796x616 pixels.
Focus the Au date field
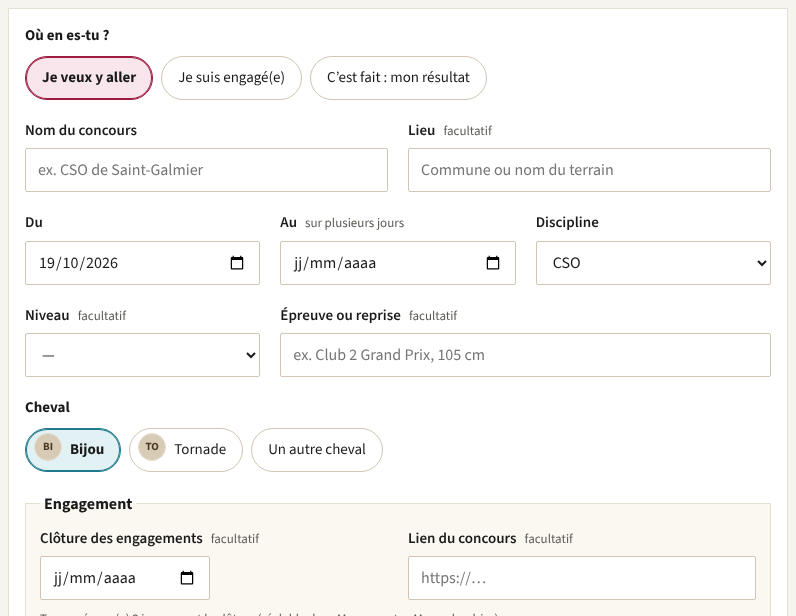398,263
